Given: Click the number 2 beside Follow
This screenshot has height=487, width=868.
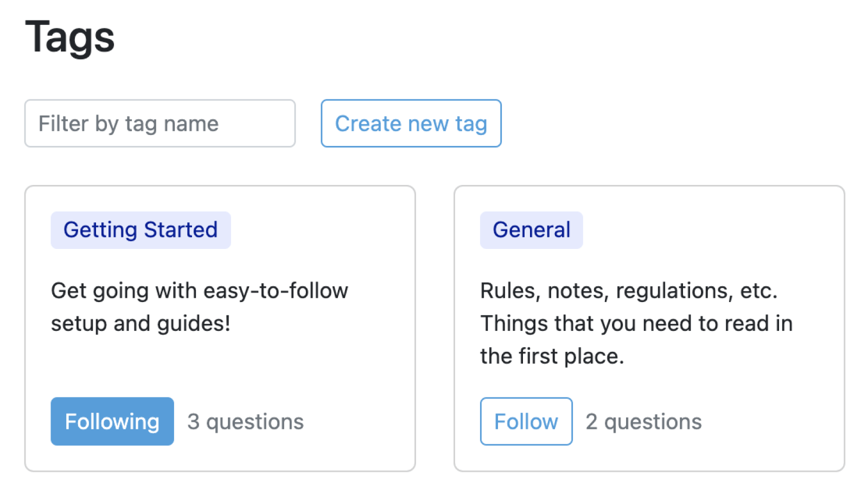Looking at the screenshot, I should tap(591, 422).
